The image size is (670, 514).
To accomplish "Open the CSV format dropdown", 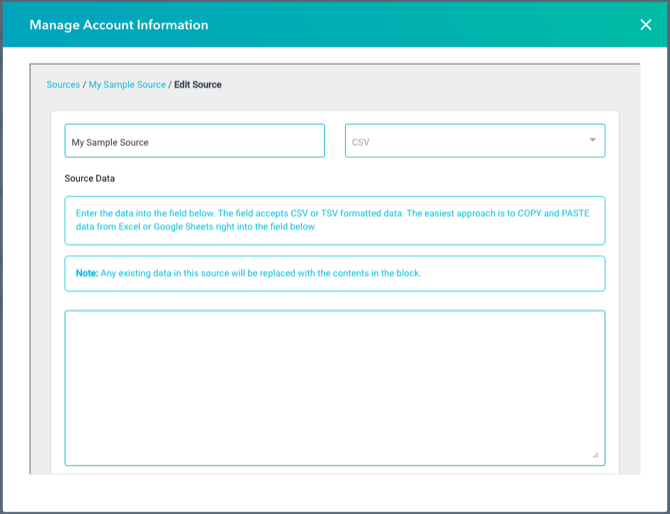I will click(x=475, y=141).
